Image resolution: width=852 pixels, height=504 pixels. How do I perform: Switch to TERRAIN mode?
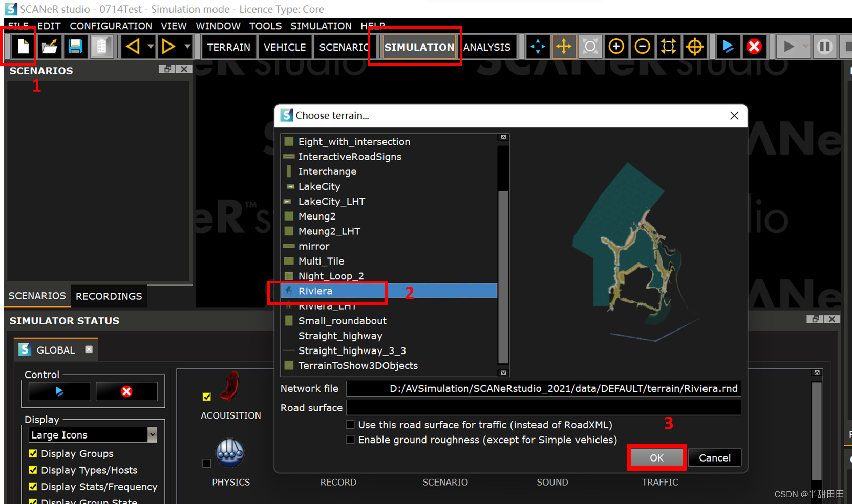(229, 47)
